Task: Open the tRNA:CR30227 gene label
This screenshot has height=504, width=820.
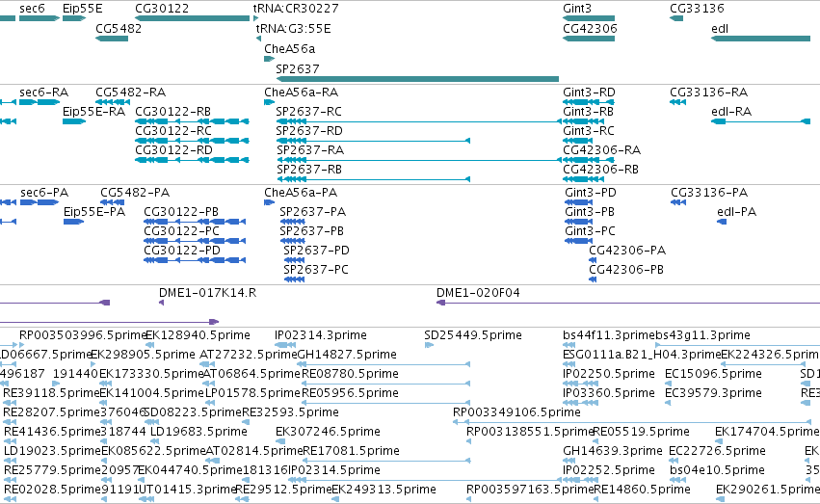Action: pos(296,9)
